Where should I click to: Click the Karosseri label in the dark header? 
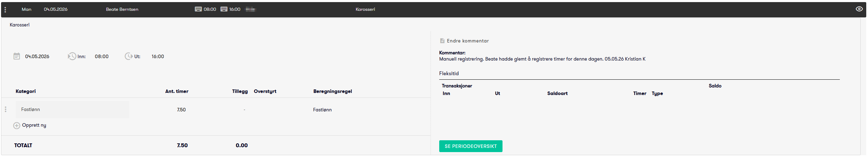pos(365,9)
